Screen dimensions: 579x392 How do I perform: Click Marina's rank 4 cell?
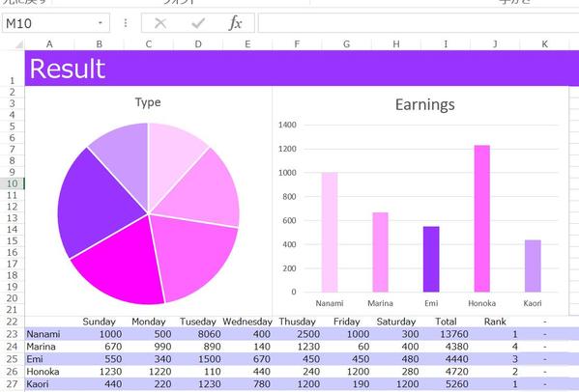pyautogui.click(x=495, y=347)
